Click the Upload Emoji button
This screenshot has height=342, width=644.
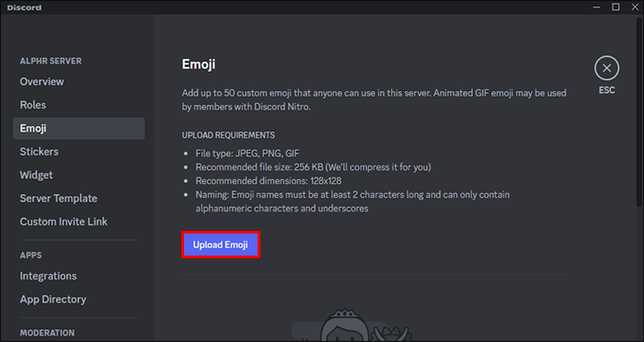[221, 245]
